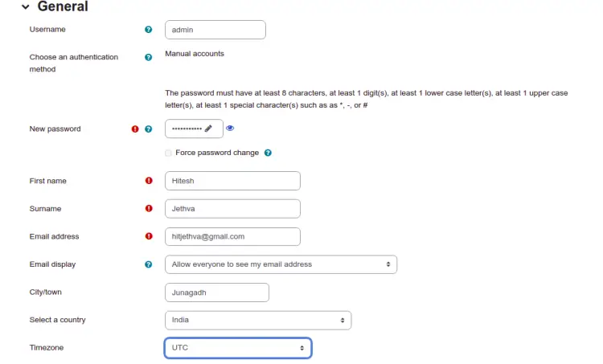Click required icon next to First name
Screen dimensions: 603x364
(149, 181)
